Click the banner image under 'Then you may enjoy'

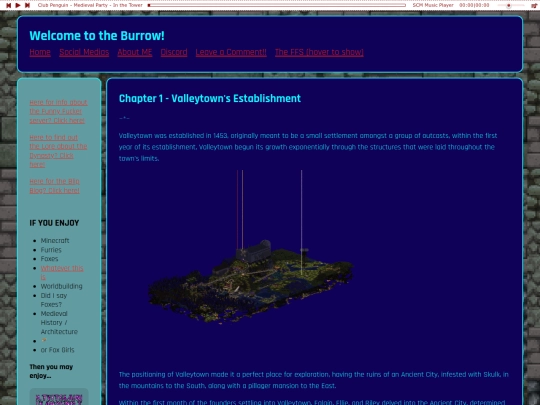(x=59, y=397)
